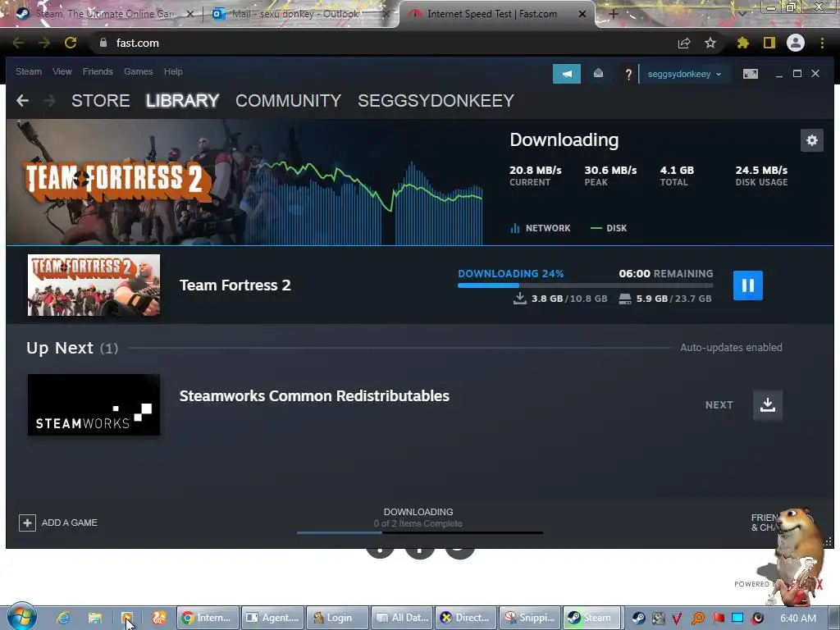Click the bottom DOWNLOADING status link

pos(418,512)
